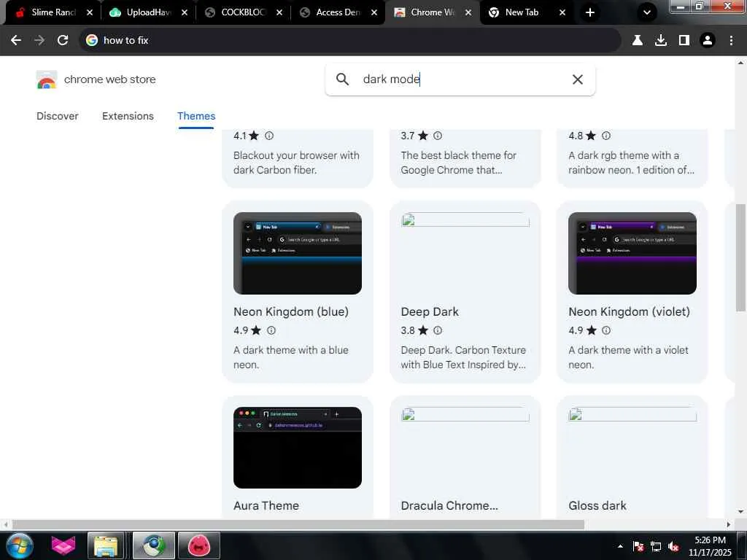747x560 pixels.
Task: Click the 'Aura Theme' title
Action: [x=266, y=506]
